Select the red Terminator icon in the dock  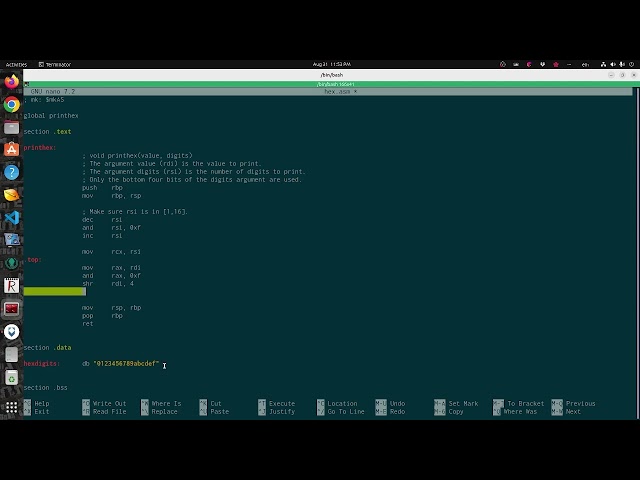[11, 309]
